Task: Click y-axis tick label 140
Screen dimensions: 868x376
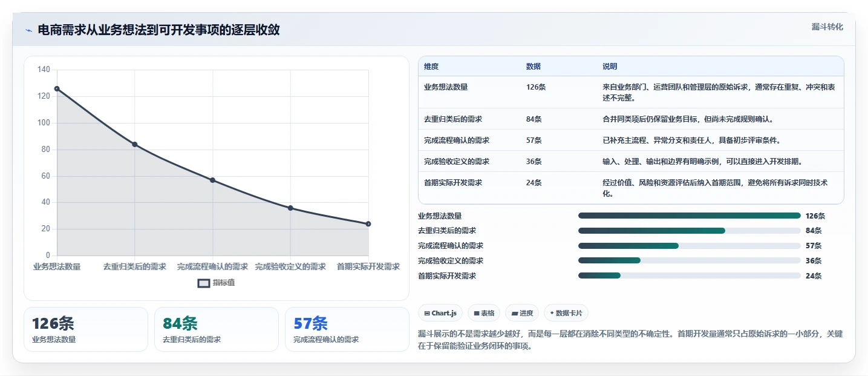Action: point(44,70)
